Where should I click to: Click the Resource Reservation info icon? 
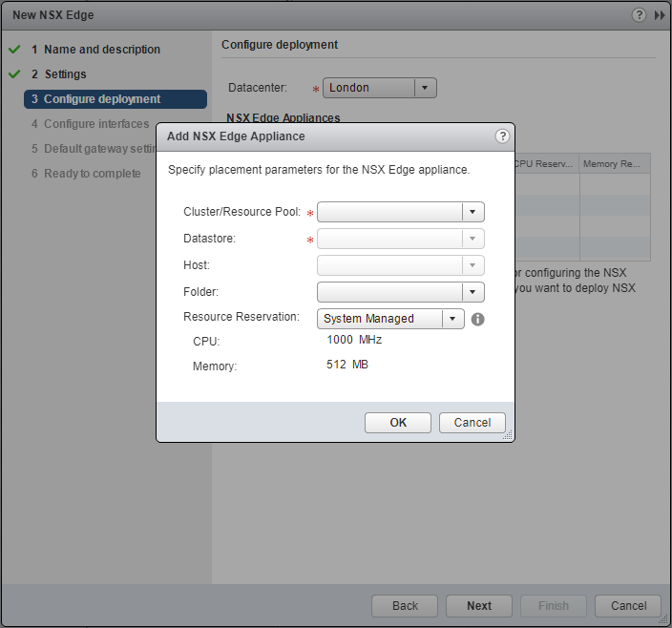point(478,319)
